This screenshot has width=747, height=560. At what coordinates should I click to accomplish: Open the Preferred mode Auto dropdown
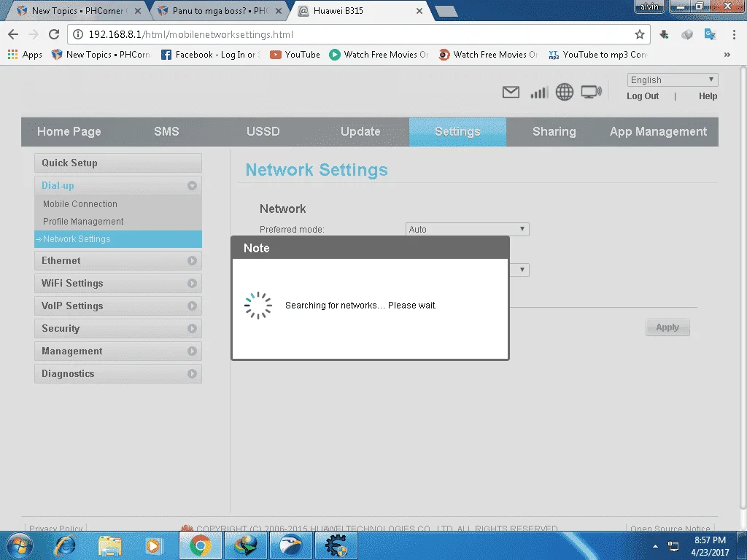[x=467, y=229]
